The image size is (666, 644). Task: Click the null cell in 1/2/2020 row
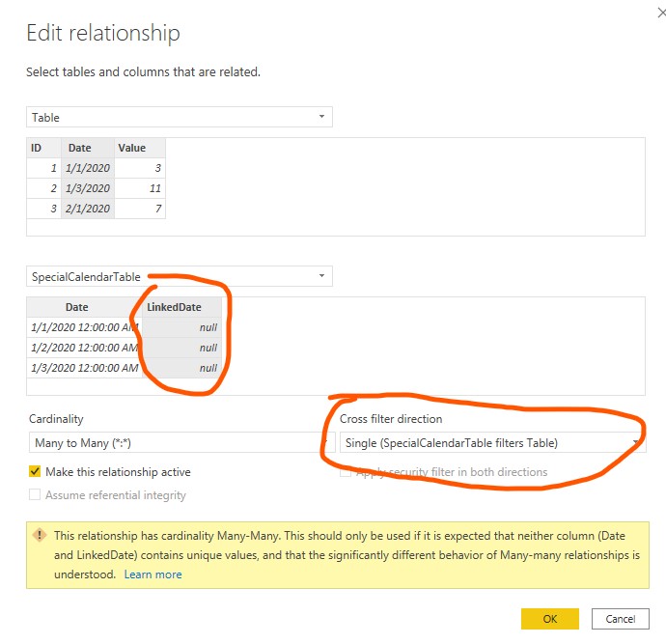(181, 348)
